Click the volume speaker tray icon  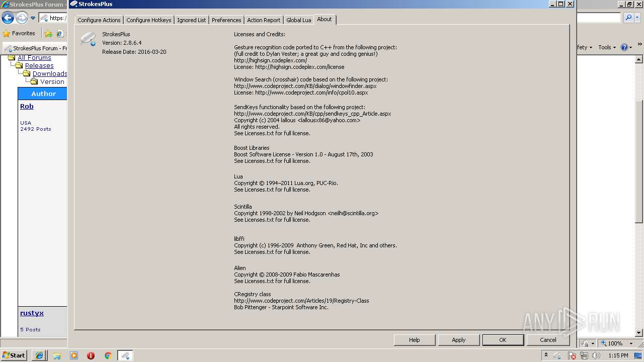pyautogui.click(x=596, y=356)
